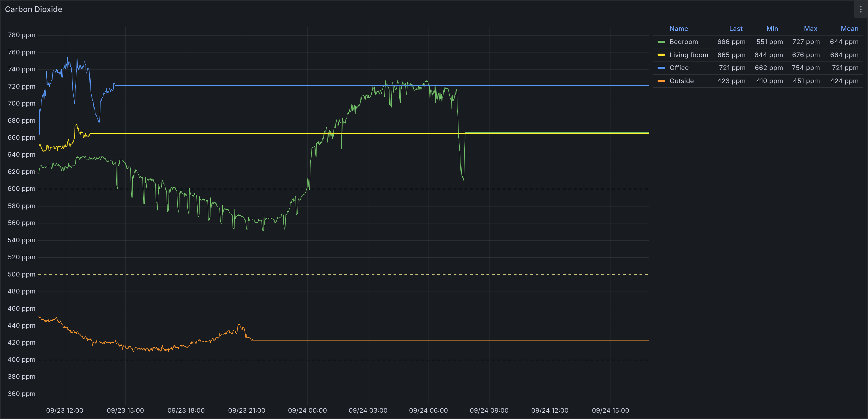Click the Outside orange color swatch
Screen dimensions: 868x419
661,81
